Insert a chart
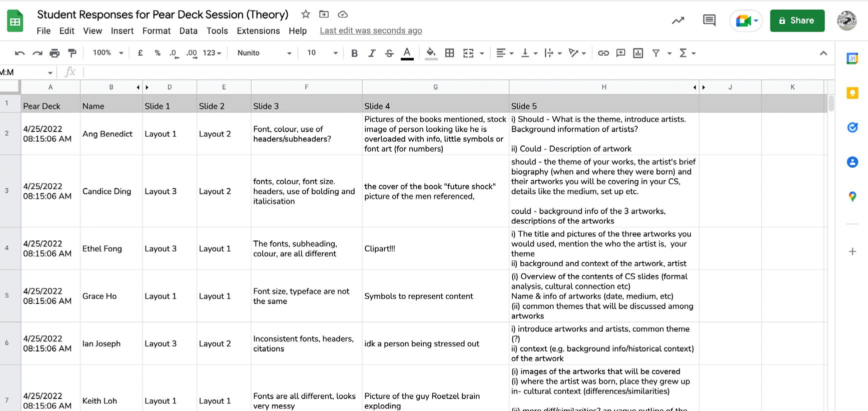The image size is (868, 411). (638, 53)
